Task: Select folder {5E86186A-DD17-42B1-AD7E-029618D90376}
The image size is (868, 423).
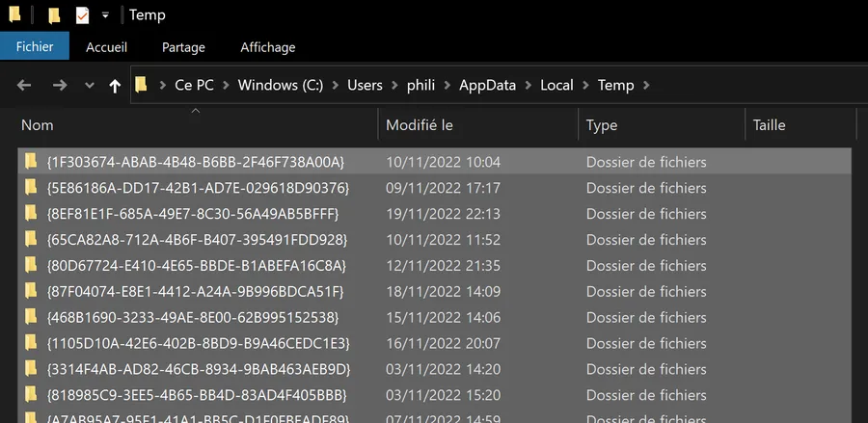Action: tap(435, 188)
